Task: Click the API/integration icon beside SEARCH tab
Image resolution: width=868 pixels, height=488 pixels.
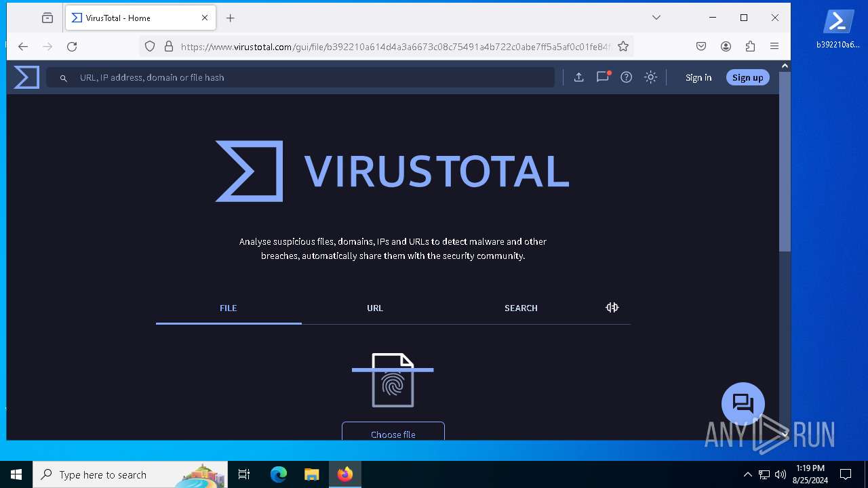Action: [612, 308]
